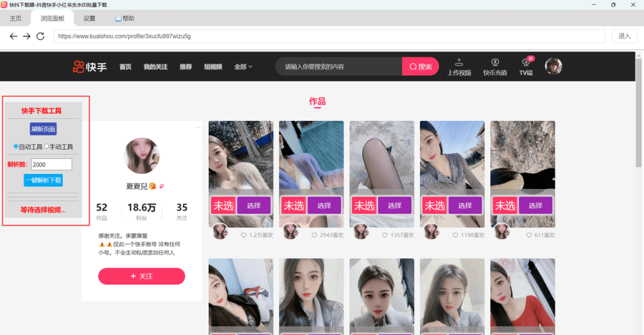This screenshot has height=335, width=644.
Task: Open the 帮助 tab
Action: point(125,18)
